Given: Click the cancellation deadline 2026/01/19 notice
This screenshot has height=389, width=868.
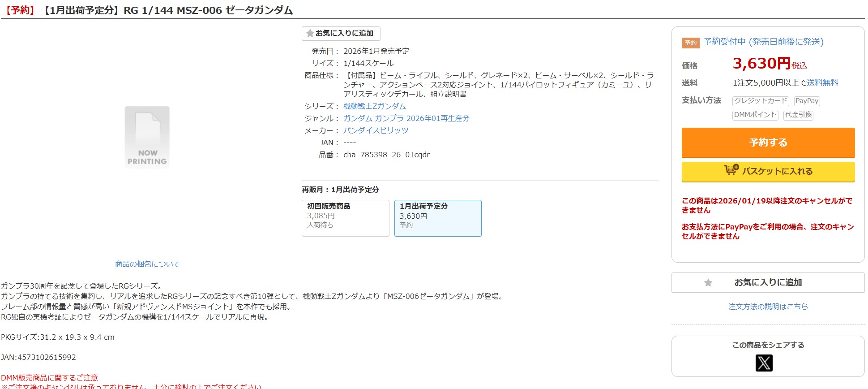Looking at the screenshot, I should pyautogui.click(x=767, y=205).
